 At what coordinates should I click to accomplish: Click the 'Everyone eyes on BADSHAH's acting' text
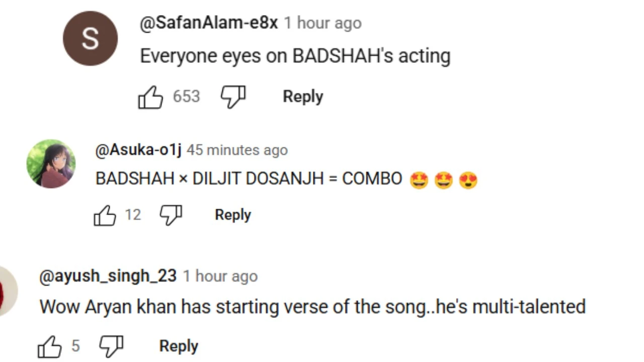pyautogui.click(x=295, y=56)
